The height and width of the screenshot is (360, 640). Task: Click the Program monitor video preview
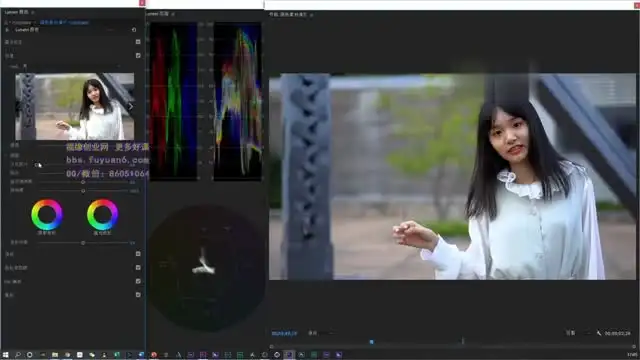click(452, 177)
